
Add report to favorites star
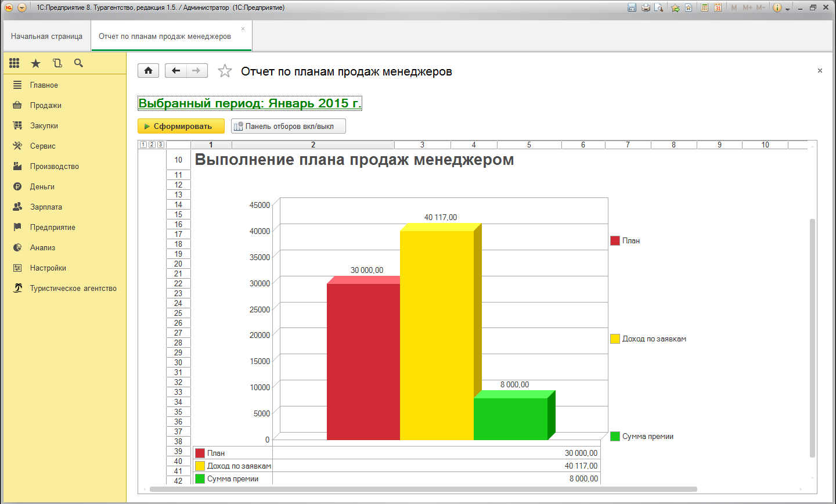click(x=225, y=71)
